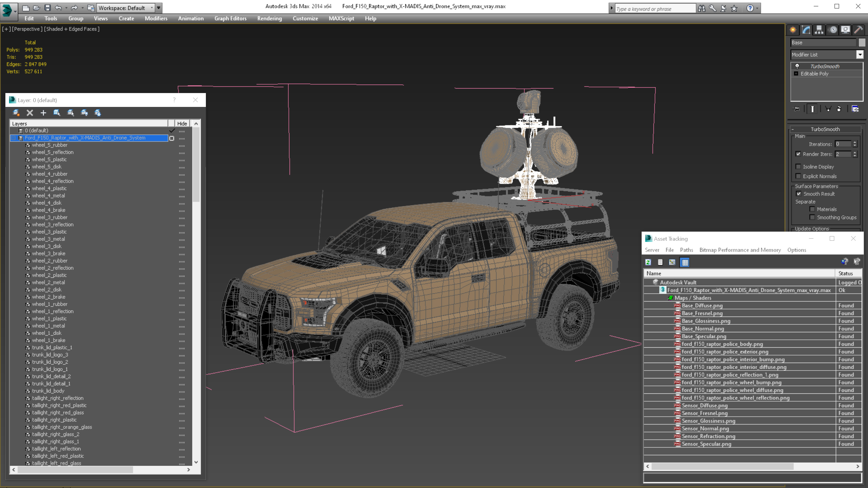This screenshot has width=868, height=488.
Task: Click Layer dialog vertical scrollbar thumb
Action: (x=196, y=165)
